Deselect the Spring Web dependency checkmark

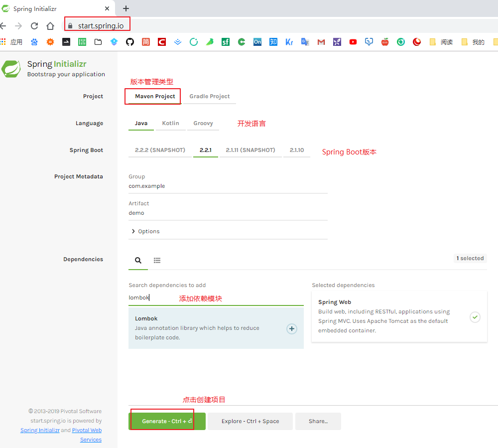(x=475, y=317)
